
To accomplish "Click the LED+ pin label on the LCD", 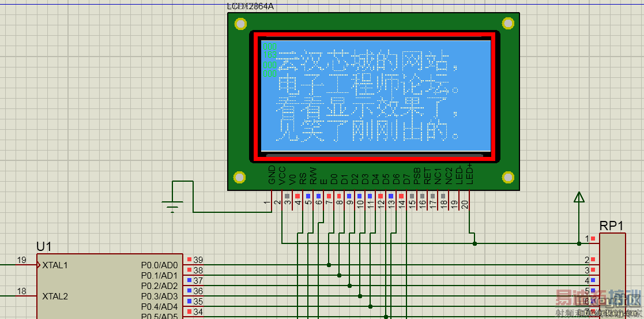I will (x=470, y=174).
